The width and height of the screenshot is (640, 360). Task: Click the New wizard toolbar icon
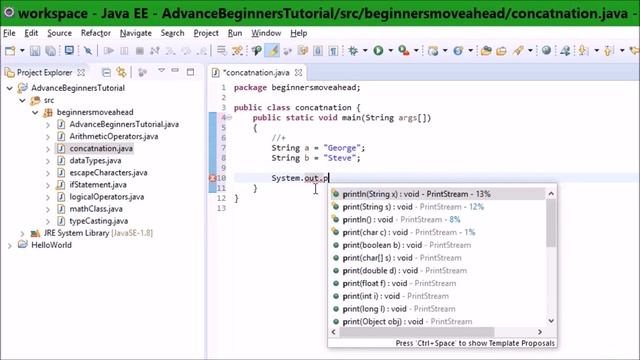(10, 51)
